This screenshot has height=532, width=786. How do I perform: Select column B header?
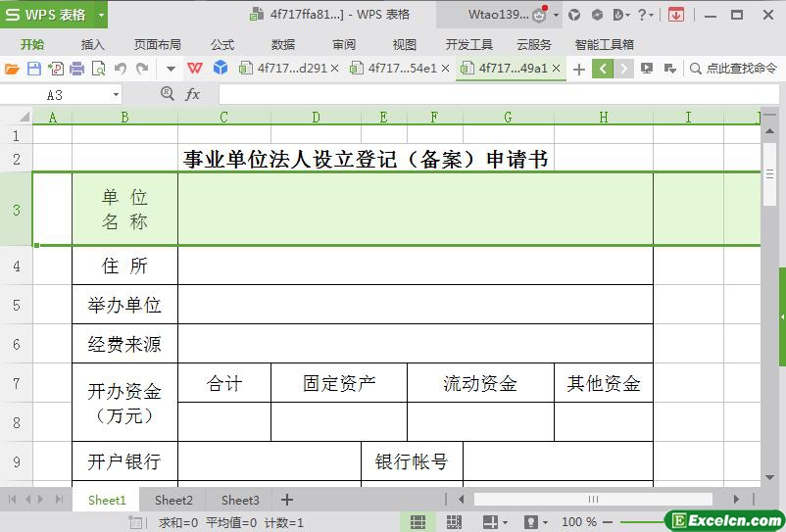coord(124,118)
